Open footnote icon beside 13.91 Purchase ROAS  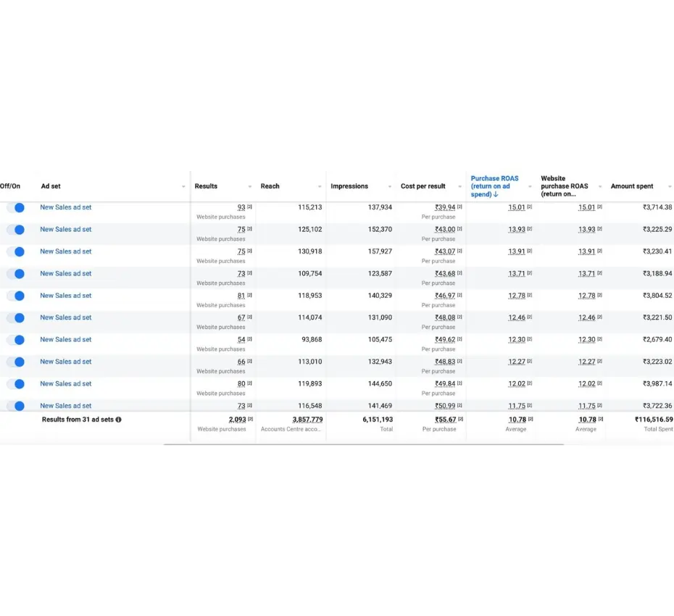530,251
